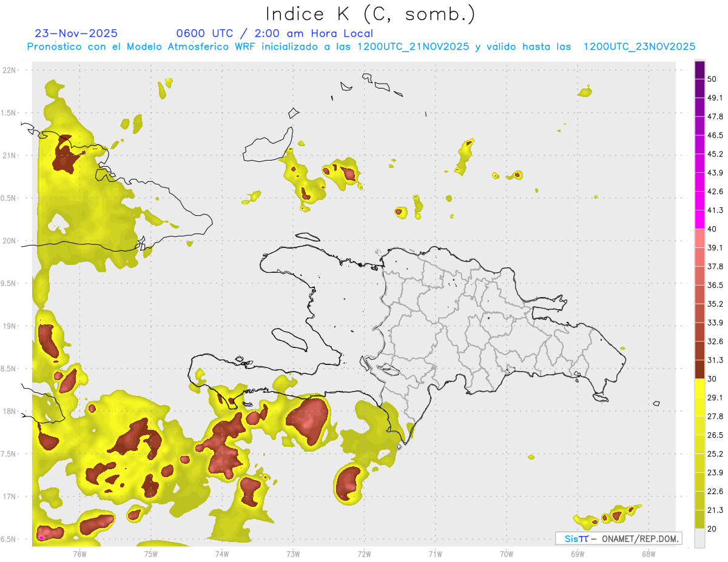The image size is (728, 562).
Task: Click the '27.8' color scale value
Action: pos(715,416)
